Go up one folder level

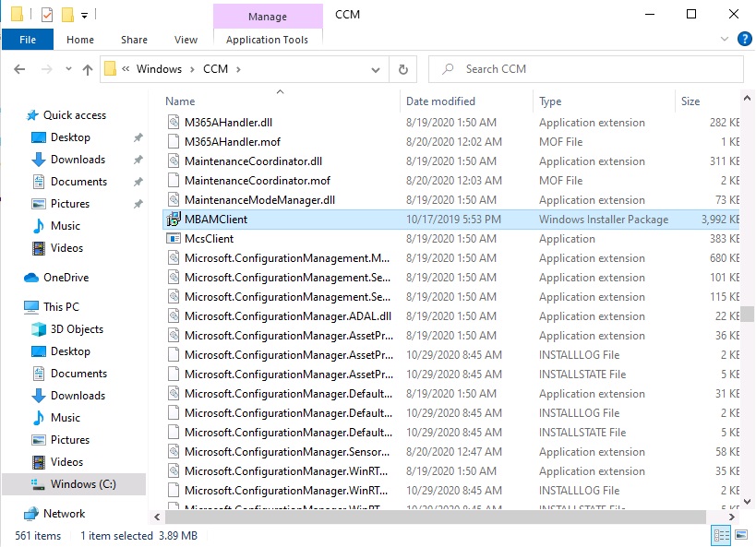tap(88, 69)
